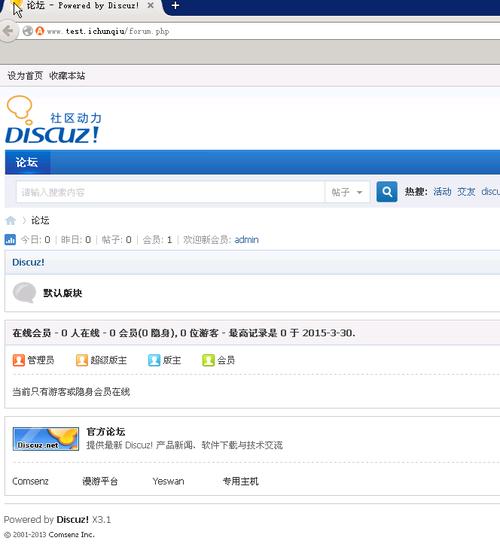Click the blue statistics chart icon
This screenshot has height=559, width=500.
click(x=10, y=240)
